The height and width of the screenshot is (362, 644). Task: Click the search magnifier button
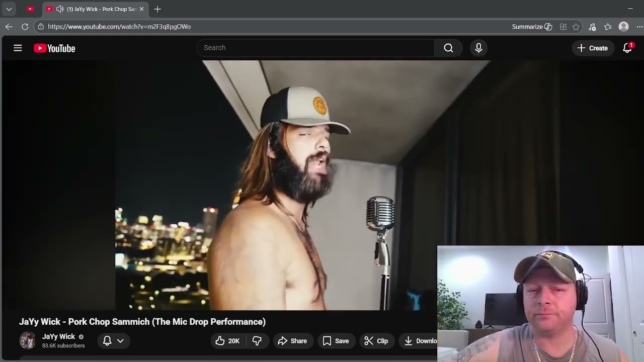pos(448,48)
